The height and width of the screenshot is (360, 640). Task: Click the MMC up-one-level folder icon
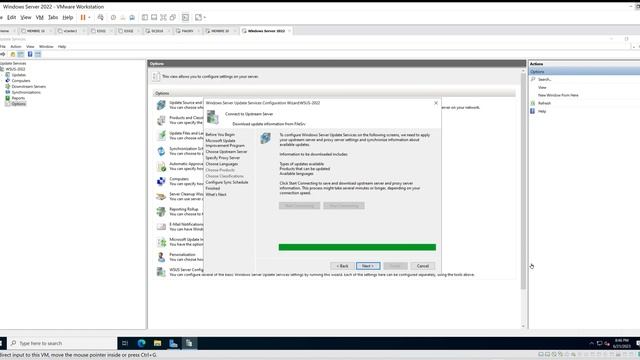[13, 54]
